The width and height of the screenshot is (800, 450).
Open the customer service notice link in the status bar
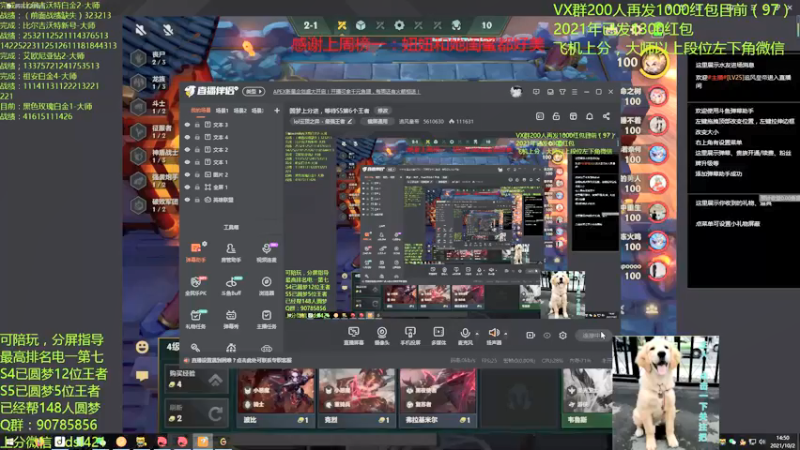(x=240, y=360)
